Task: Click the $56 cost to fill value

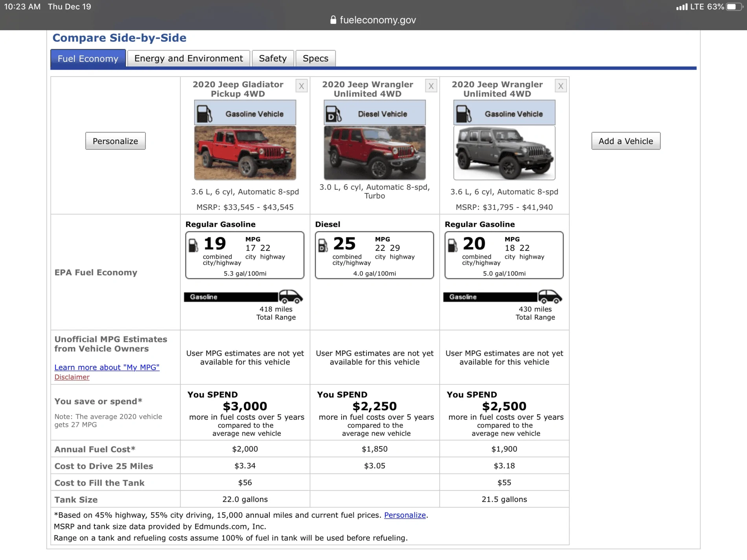Action: 245,483
